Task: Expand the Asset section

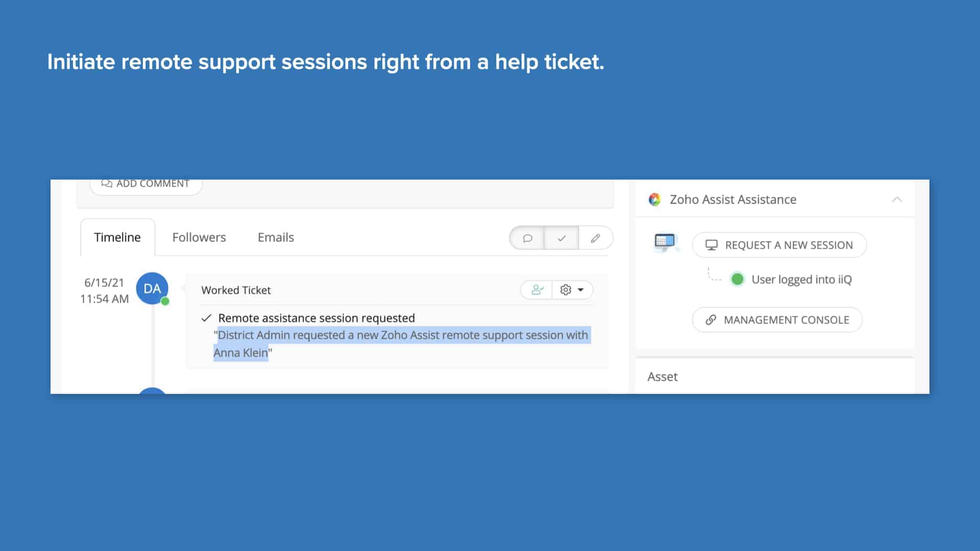Action: point(662,377)
